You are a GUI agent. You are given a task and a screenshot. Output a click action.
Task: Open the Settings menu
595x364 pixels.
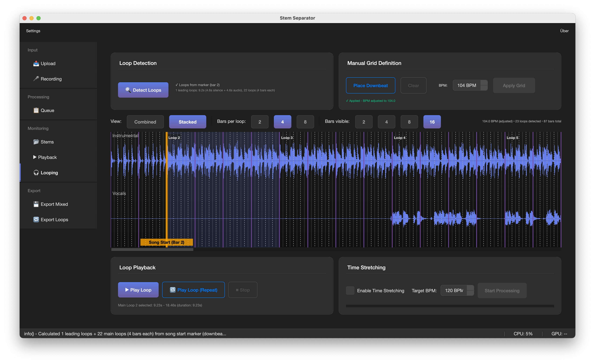tap(33, 31)
